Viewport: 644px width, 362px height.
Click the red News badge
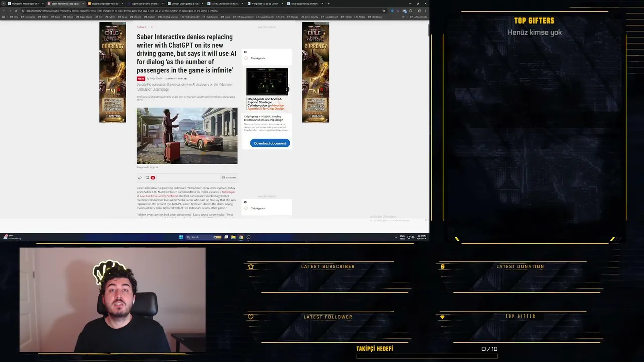[141, 79]
